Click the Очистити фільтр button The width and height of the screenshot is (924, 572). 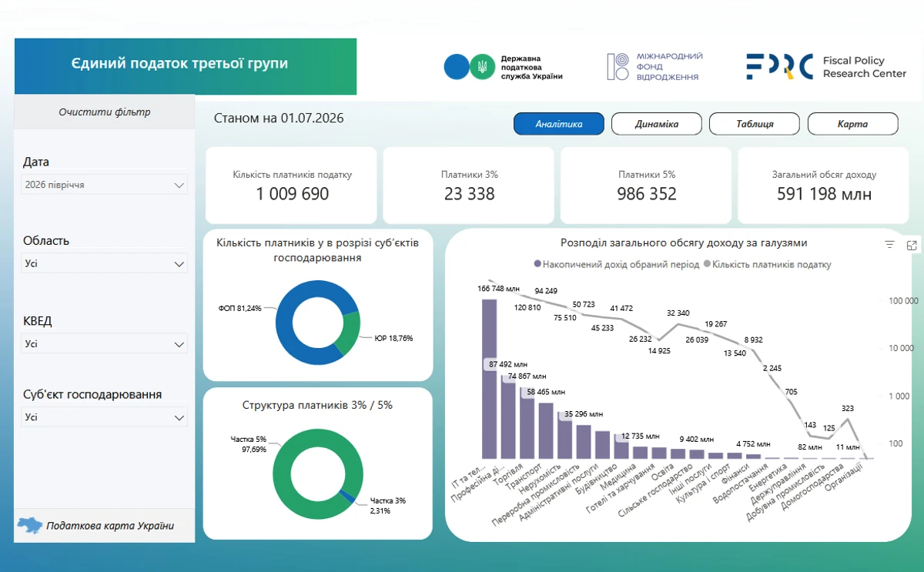click(x=105, y=112)
